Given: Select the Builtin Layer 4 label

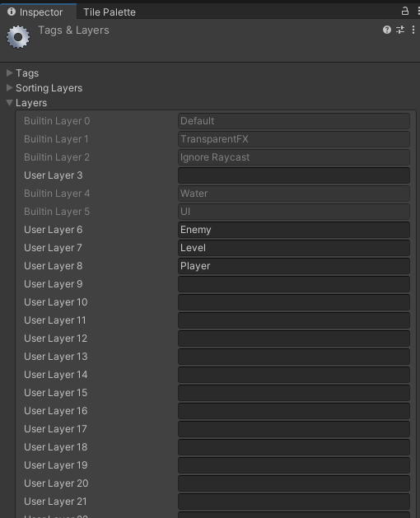Looking at the screenshot, I should (57, 194).
